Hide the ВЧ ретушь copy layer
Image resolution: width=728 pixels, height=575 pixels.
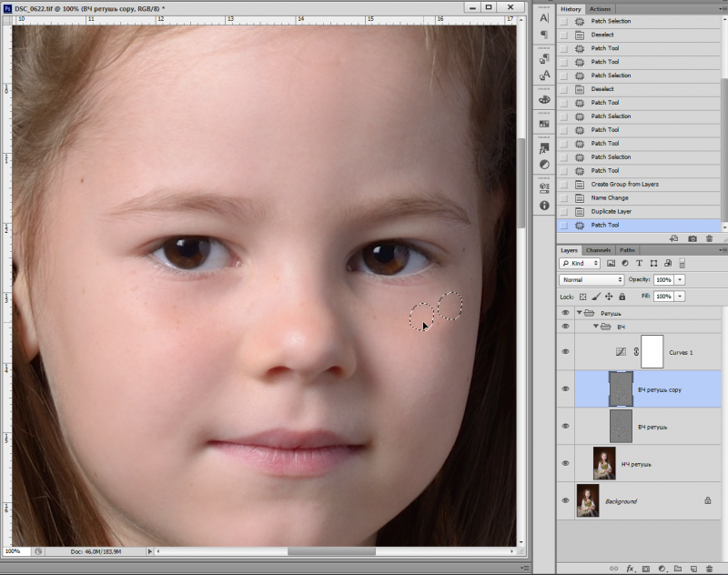(565, 388)
